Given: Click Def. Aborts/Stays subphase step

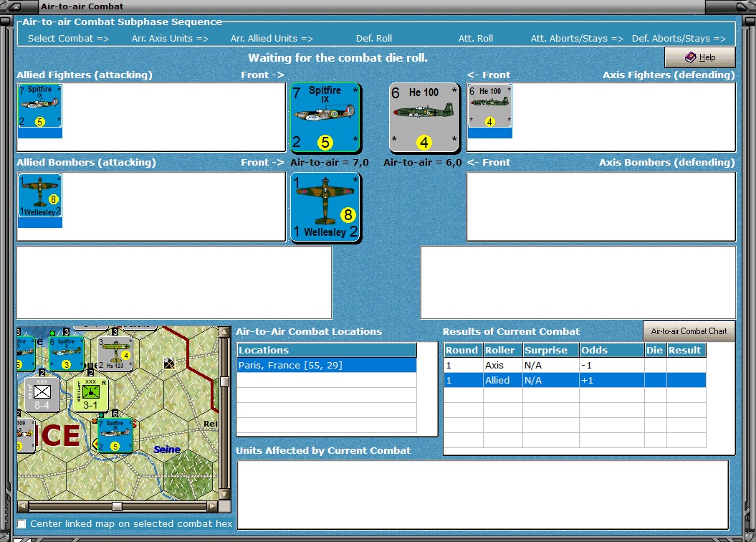Looking at the screenshot, I should pos(679,39).
